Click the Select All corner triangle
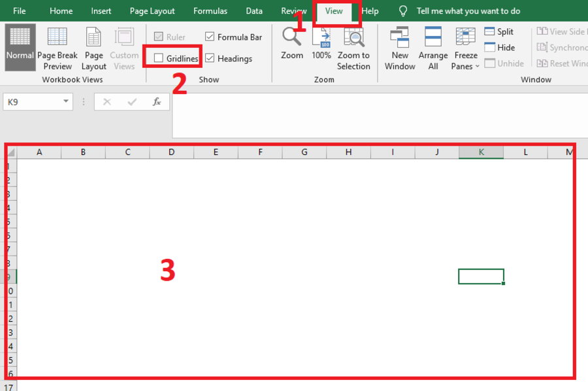588x391 pixels. point(11,152)
